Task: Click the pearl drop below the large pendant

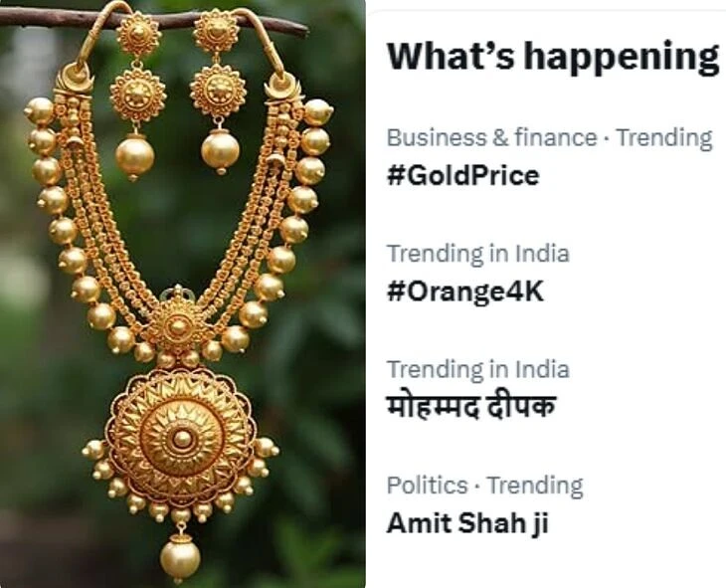Action: point(180,555)
